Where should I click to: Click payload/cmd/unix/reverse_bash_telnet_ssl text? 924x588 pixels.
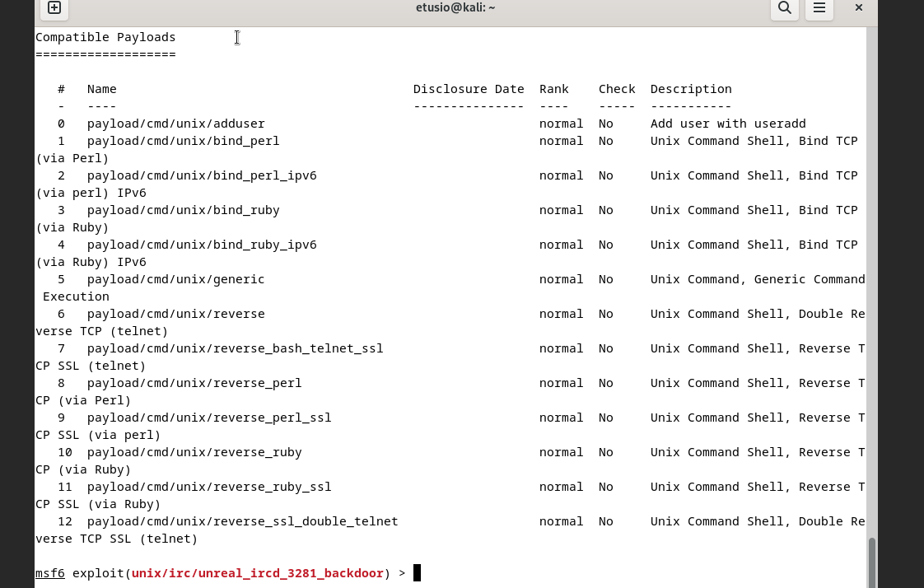(x=236, y=349)
